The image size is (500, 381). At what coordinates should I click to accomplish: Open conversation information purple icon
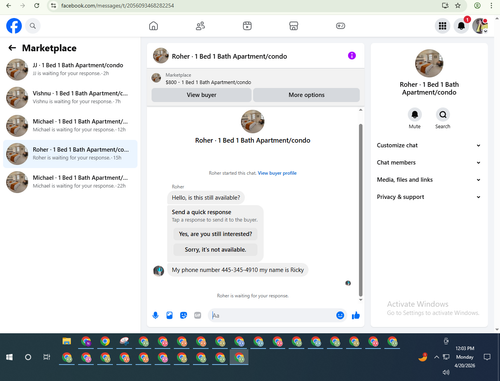352,56
